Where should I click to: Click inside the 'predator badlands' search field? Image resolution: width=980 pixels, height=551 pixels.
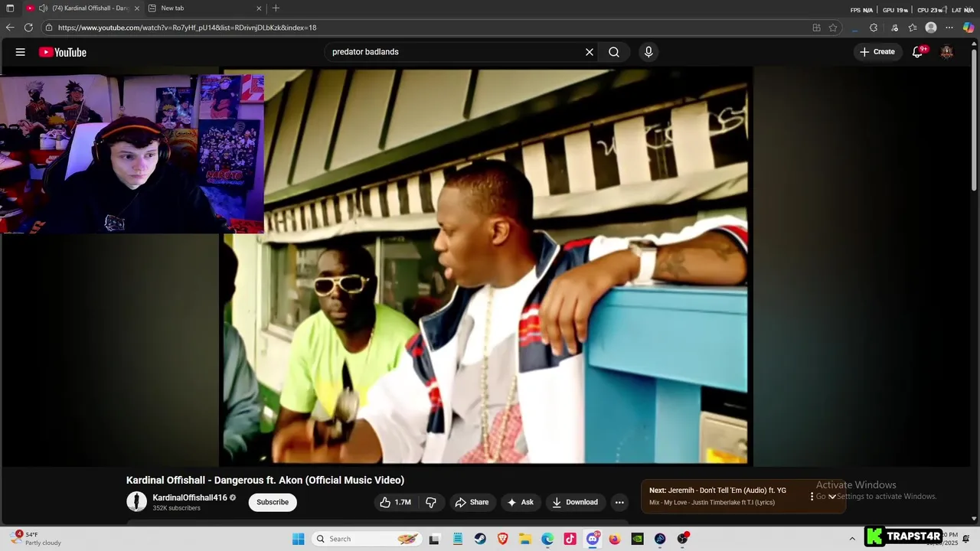pyautogui.click(x=452, y=52)
